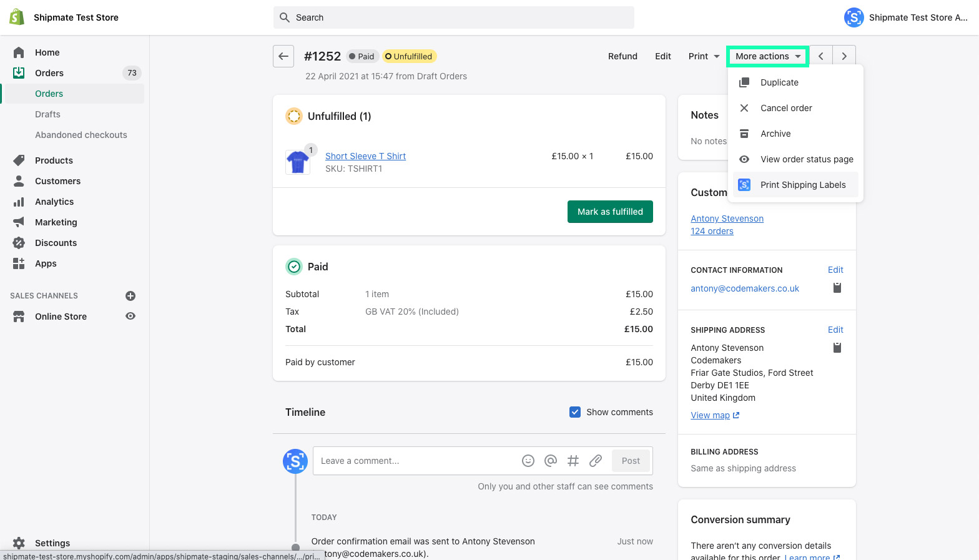Image resolution: width=979 pixels, height=560 pixels.
Task: Click the customer email address link
Action: 745,288
